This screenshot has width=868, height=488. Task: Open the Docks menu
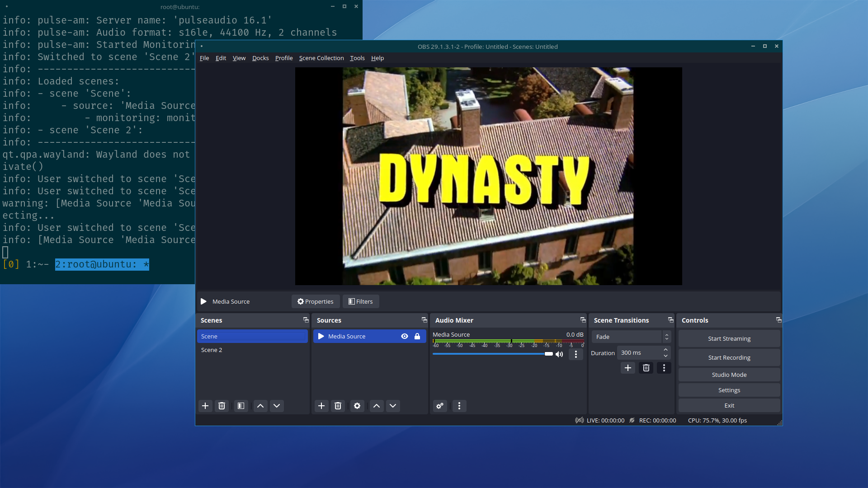coord(260,58)
